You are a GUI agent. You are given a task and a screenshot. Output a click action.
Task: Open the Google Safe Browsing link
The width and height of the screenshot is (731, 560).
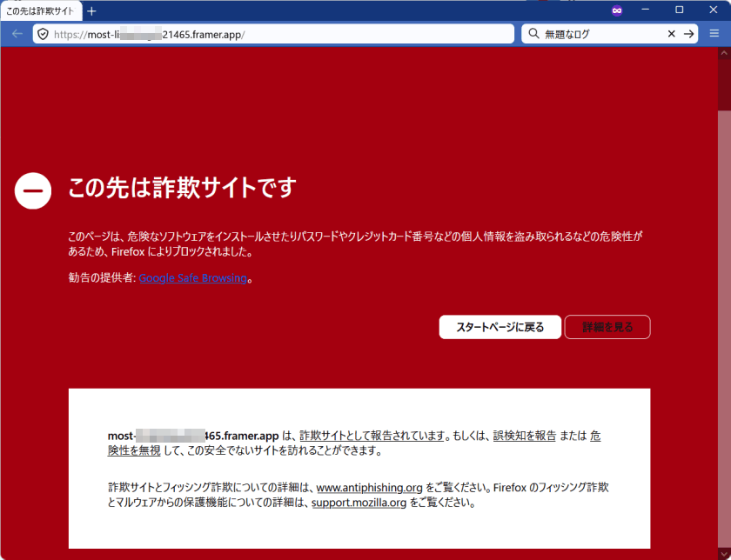(192, 278)
